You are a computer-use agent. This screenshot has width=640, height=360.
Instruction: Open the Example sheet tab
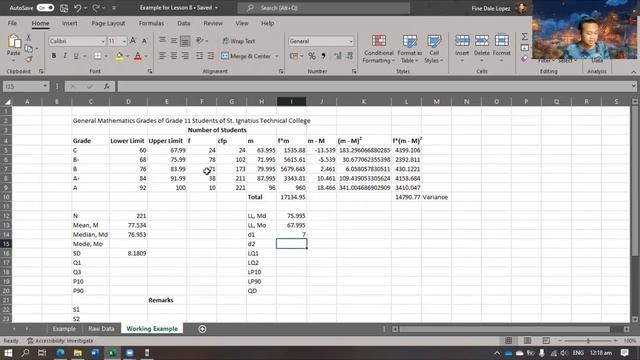pos(64,329)
